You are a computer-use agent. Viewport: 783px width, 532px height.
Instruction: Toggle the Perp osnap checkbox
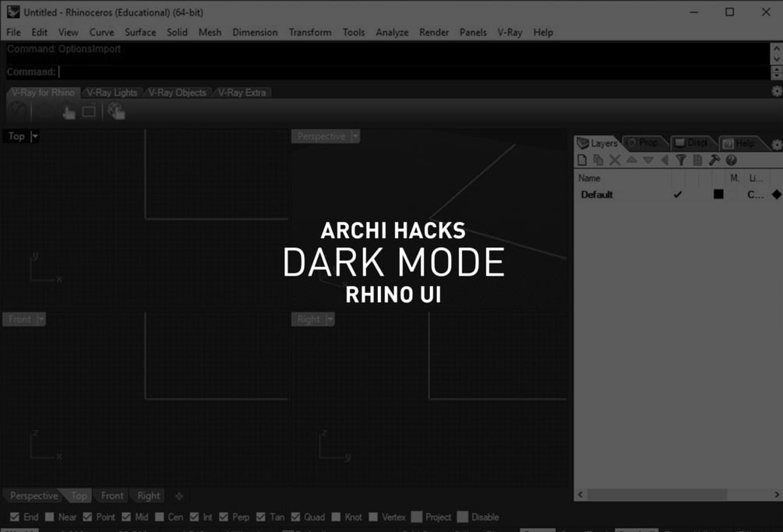(224, 517)
